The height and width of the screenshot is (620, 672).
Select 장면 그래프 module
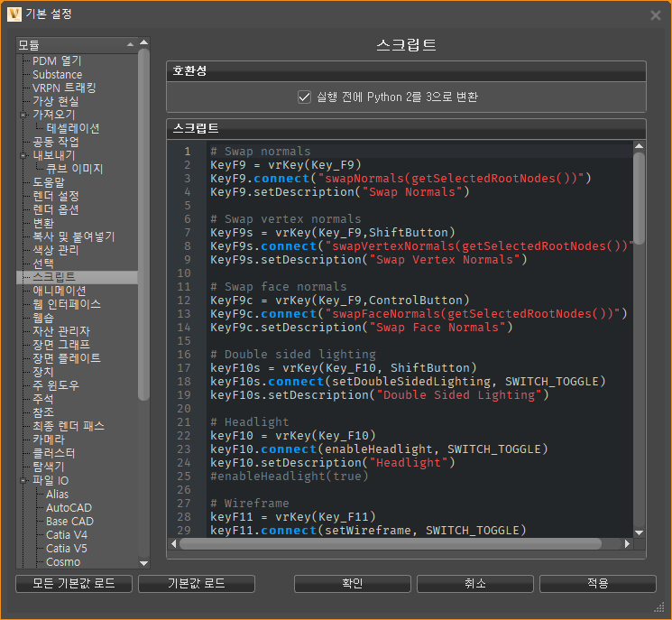coord(61,345)
